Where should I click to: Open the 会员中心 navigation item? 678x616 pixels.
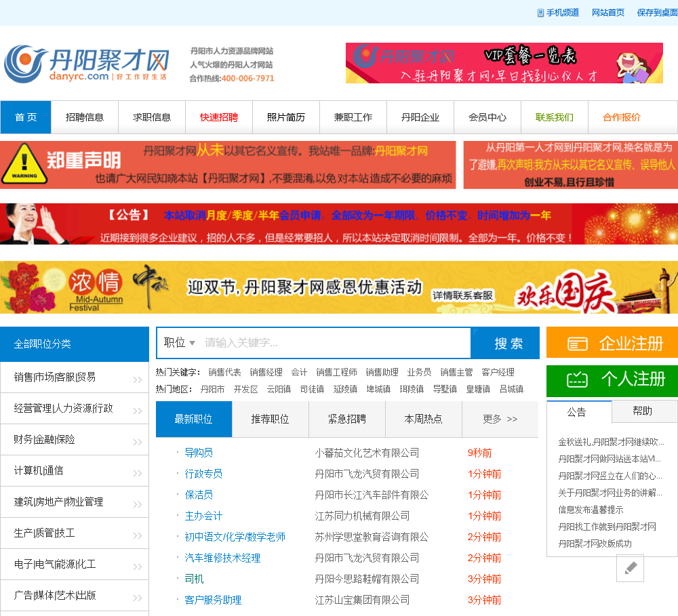(x=487, y=117)
